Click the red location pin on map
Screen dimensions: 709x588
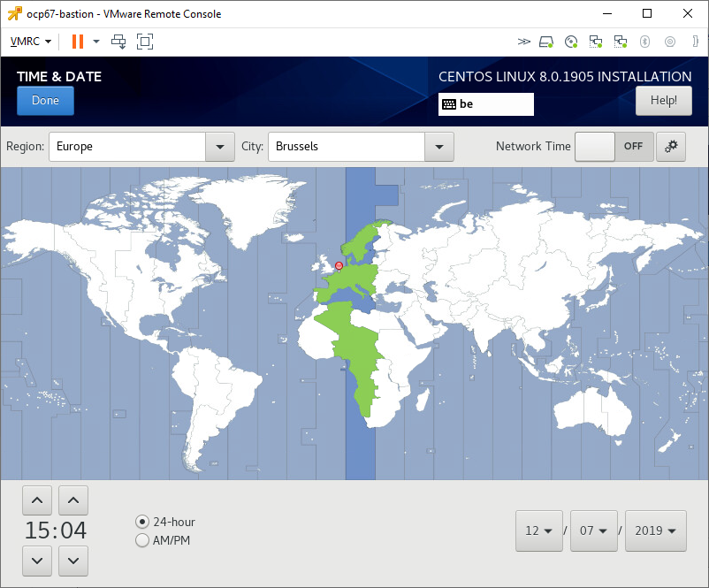point(339,266)
